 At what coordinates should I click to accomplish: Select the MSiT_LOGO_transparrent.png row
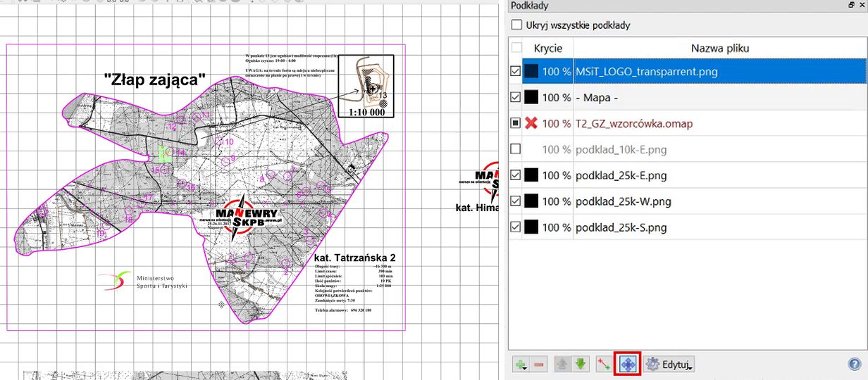click(x=687, y=71)
